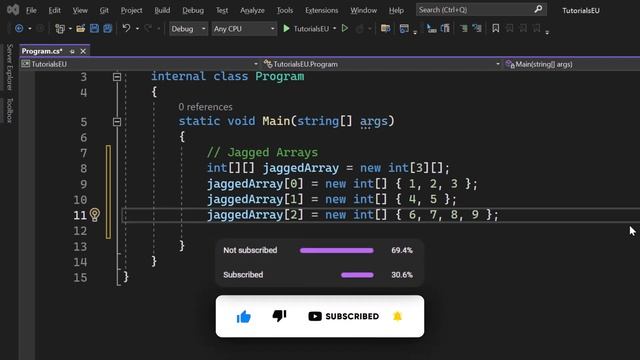Click the window layout toolbar icon
The height and width of the screenshot is (360, 640).
(x=404, y=29)
